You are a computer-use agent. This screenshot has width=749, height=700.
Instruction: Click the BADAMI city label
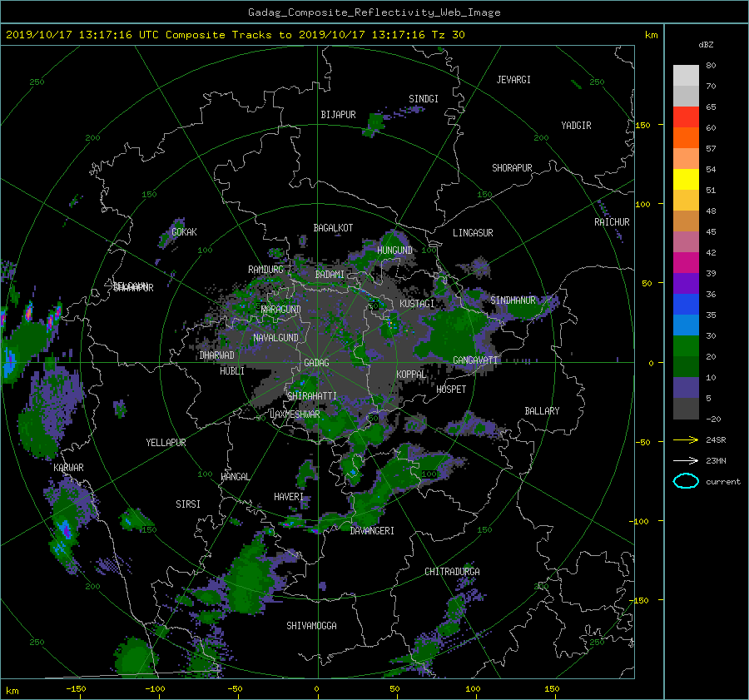pyautogui.click(x=330, y=275)
